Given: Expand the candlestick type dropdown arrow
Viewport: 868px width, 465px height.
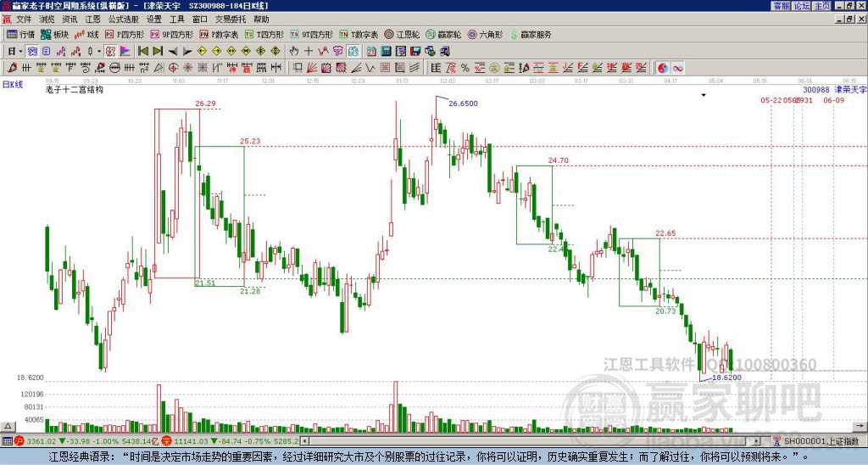Looking at the screenshot, I should tap(99, 51).
